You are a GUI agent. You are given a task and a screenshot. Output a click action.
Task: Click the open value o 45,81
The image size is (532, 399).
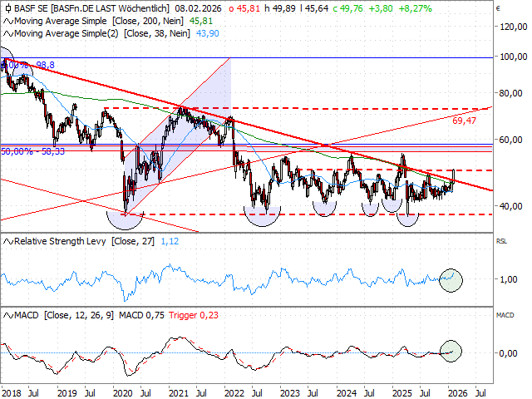coord(244,8)
